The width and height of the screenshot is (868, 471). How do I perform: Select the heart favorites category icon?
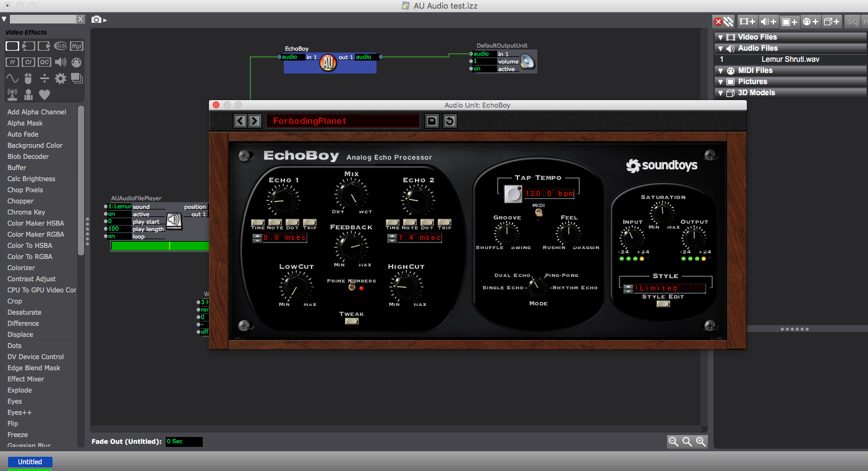pos(45,95)
